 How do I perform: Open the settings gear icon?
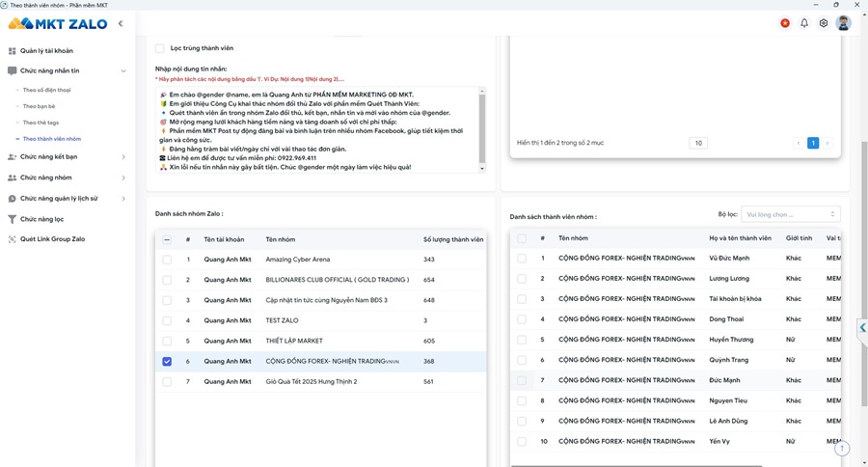824,23
